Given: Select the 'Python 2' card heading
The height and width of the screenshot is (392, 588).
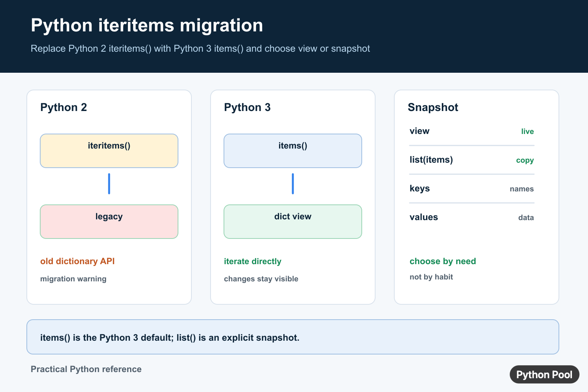Looking at the screenshot, I should click(x=64, y=107).
